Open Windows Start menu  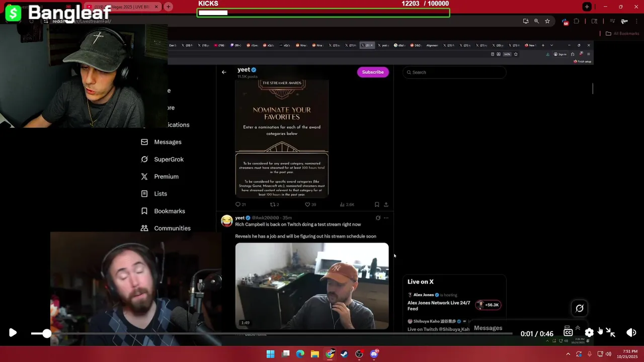click(270, 354)
